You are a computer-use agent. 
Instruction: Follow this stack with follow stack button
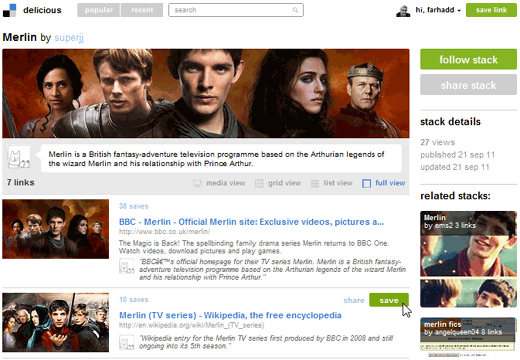pos(468,59)
